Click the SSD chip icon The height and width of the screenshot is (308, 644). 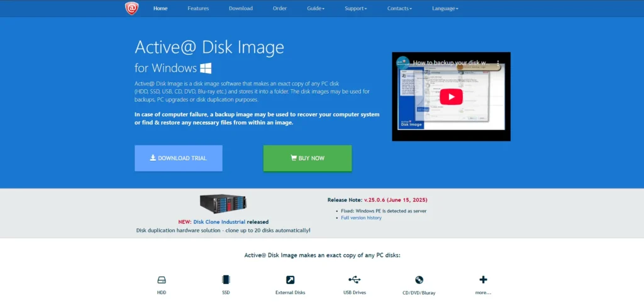tap(226, 280)
